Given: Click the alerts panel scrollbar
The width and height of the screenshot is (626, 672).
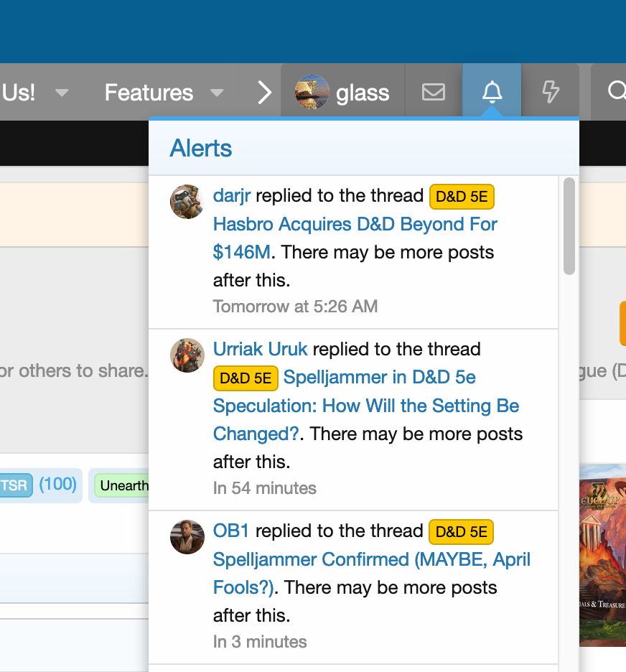Looking at the screenshot, I should (x=569, y=226).
